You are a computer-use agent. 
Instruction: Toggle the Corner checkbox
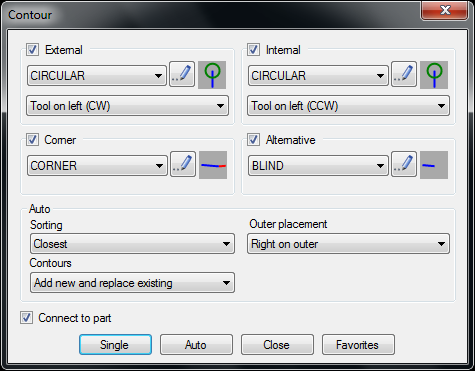point(32,139)
